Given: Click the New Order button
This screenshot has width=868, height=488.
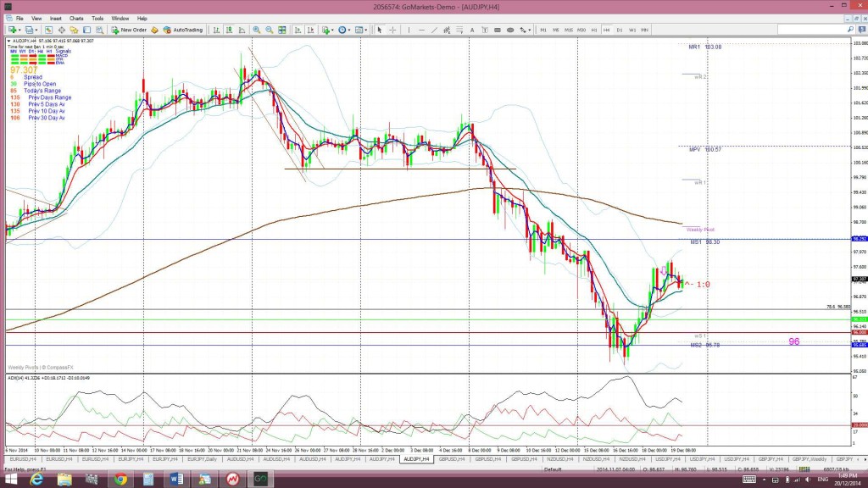Looking at the screenshot, I should 129,30.
